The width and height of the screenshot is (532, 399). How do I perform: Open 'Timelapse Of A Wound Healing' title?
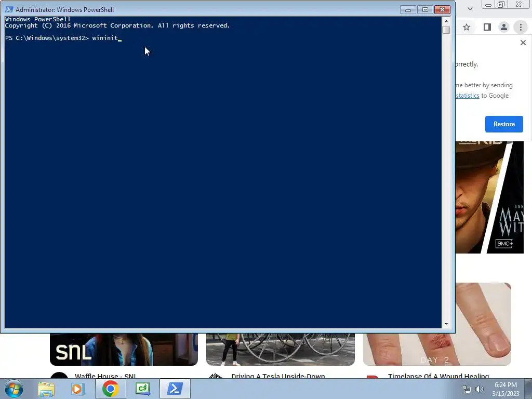(438, 376)
